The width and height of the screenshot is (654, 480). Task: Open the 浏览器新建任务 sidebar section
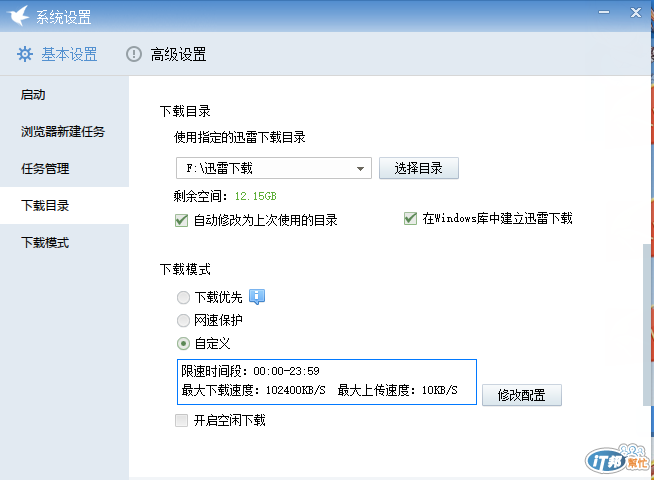click(65, 132)
